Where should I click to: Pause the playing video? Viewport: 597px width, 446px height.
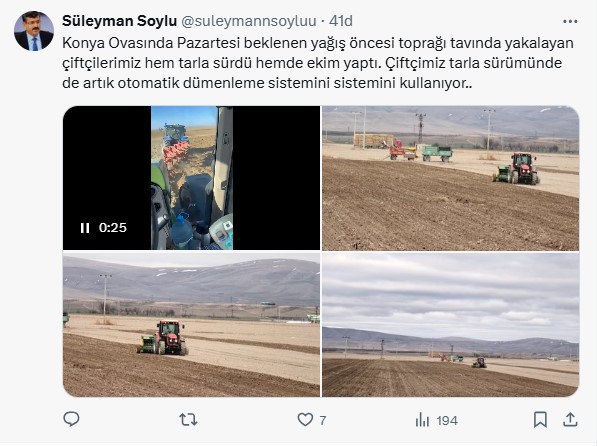pos(85,228)
